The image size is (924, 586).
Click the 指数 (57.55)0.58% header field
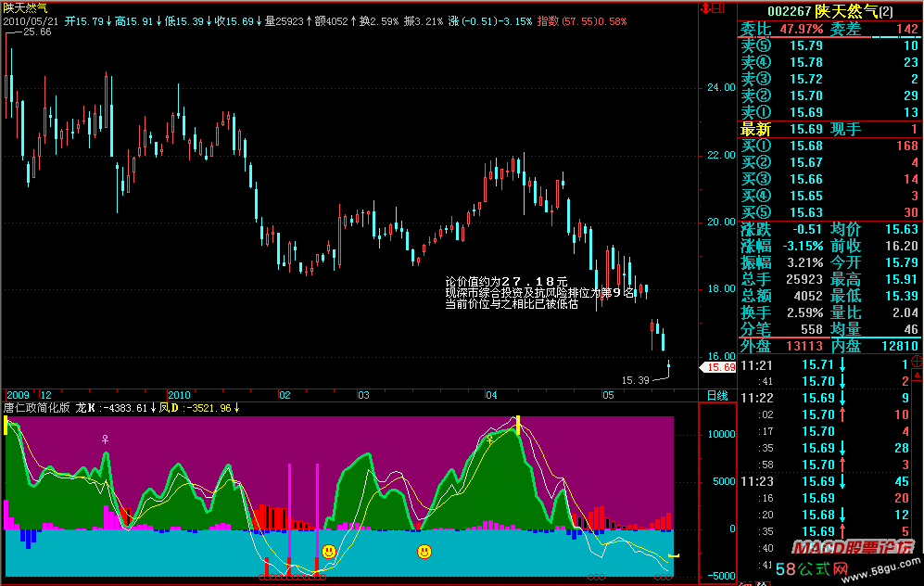tap(582, 21)
